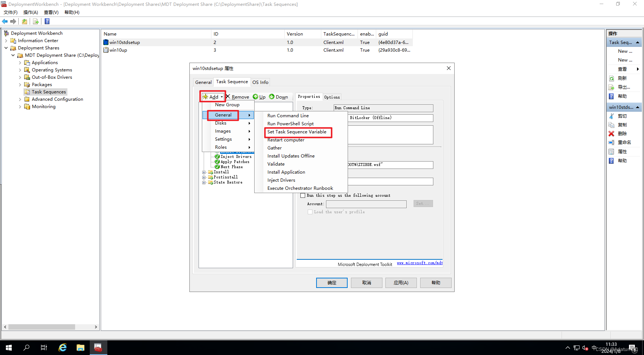The width and height of the screenshot is (644, 355).
Task: Switch to the OS Info tab
Action: tap(260, 82)
